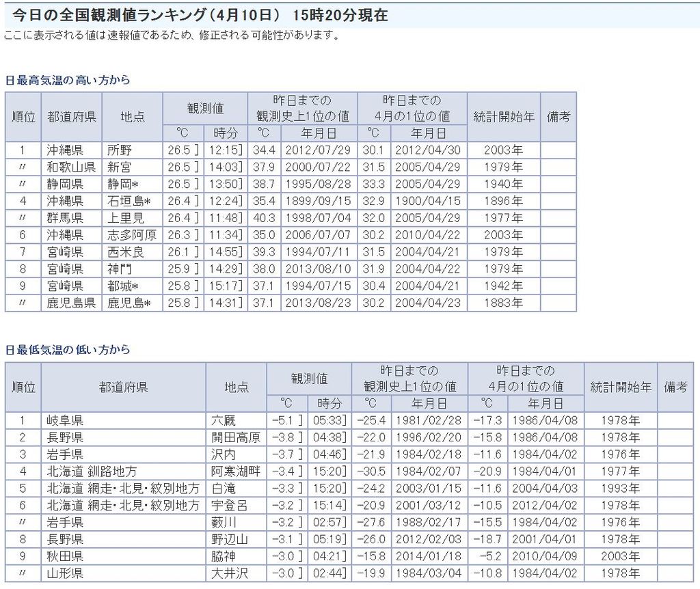Select the 静岡* location cell
The height and width of the screenshot is (589, 700).
point(124,184)
